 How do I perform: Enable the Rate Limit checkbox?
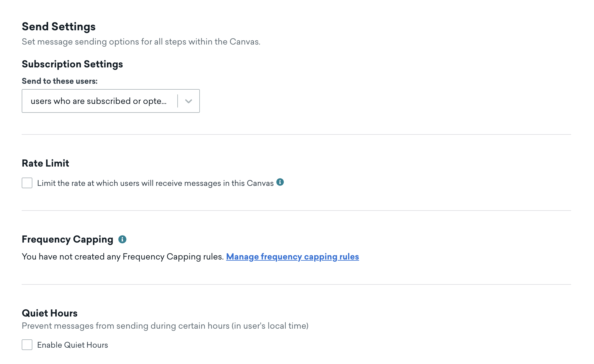coord(27,183)
